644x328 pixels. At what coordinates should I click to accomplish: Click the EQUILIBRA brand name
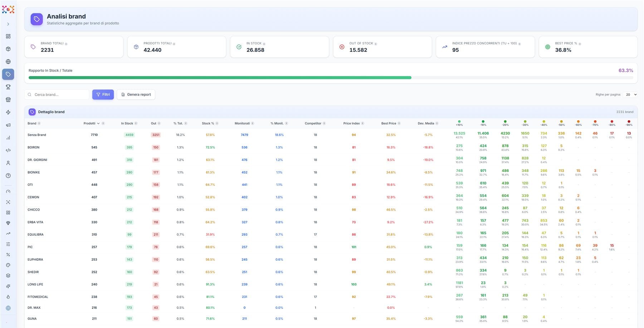click(35, 235)
